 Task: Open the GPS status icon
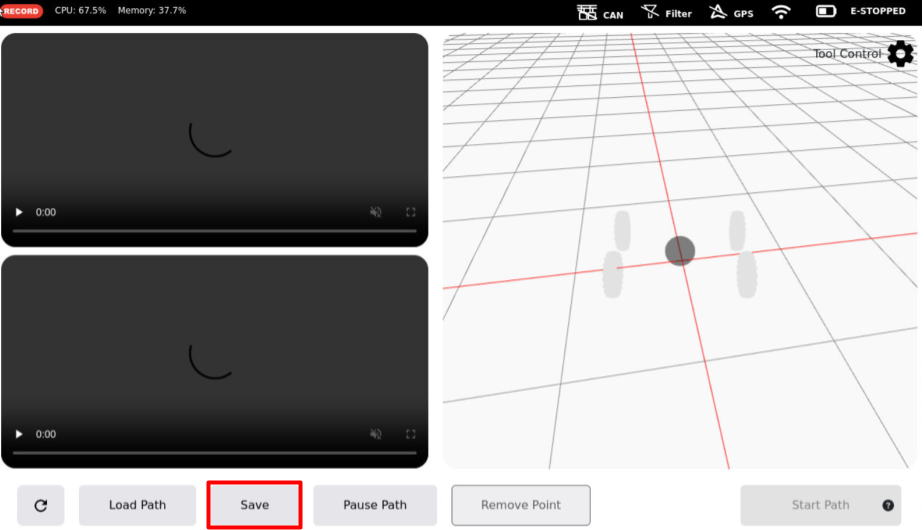[717, 12]
